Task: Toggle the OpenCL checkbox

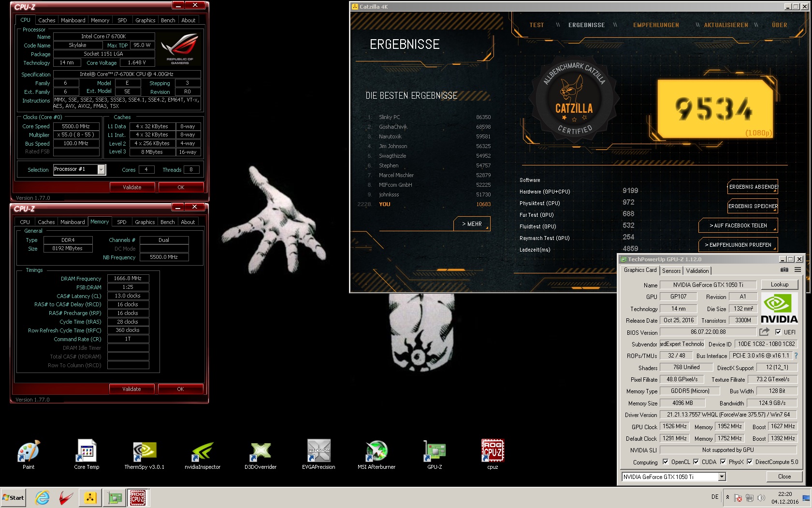Action: pyautogui.click(x=666, y=462)
